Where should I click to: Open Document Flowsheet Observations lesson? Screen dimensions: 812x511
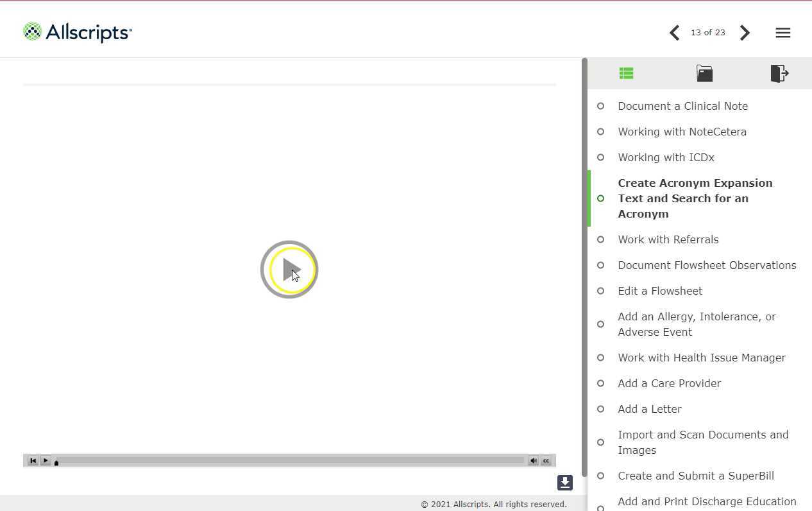pyautogui.click(x=707, y=265)
